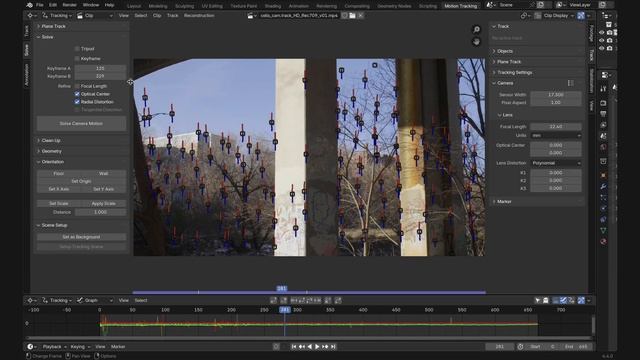Click preview range clock icon
This screenshot has width=640, height=360.
point(520,347)
